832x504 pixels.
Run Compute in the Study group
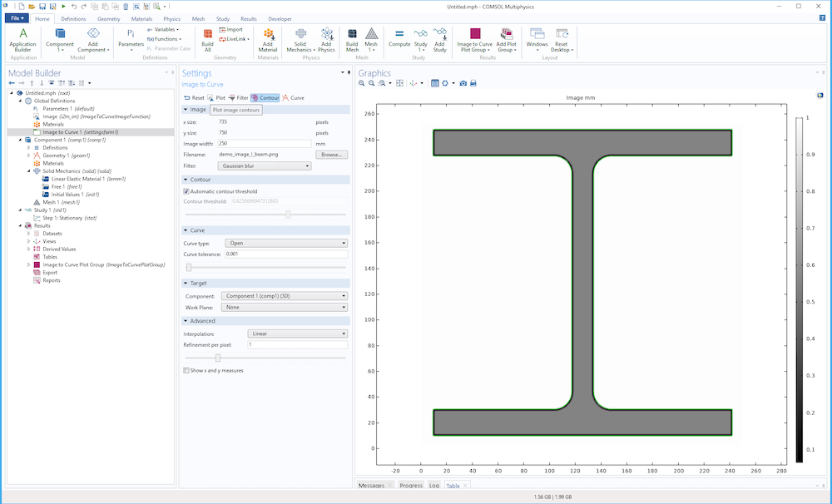click(x=399, y=38)
